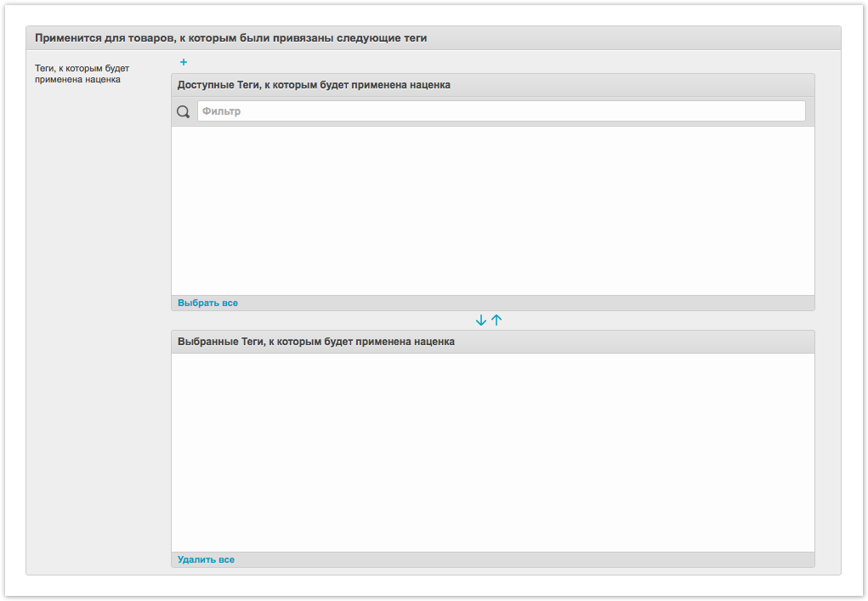Click the footer bar beside Выбрать все
The image size is (868, 601).
click(x=510, y=303)
